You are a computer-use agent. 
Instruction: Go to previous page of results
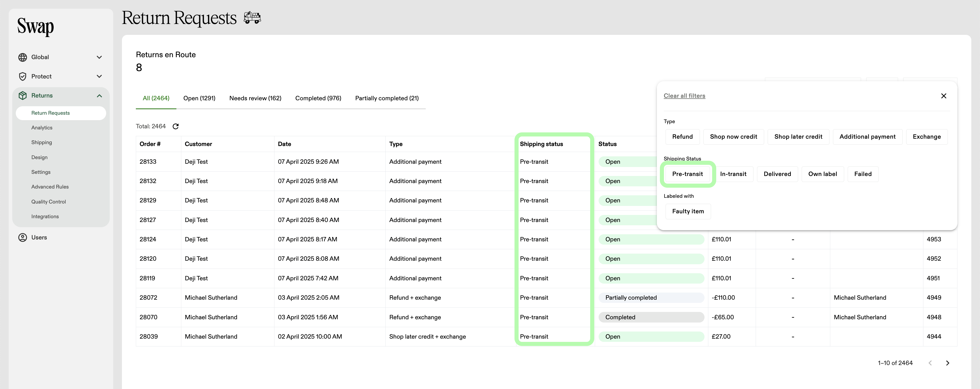point(930,363)
